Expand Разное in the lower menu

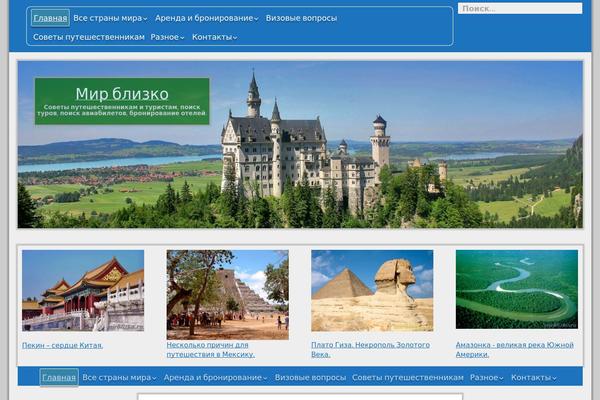pos(487,377)
